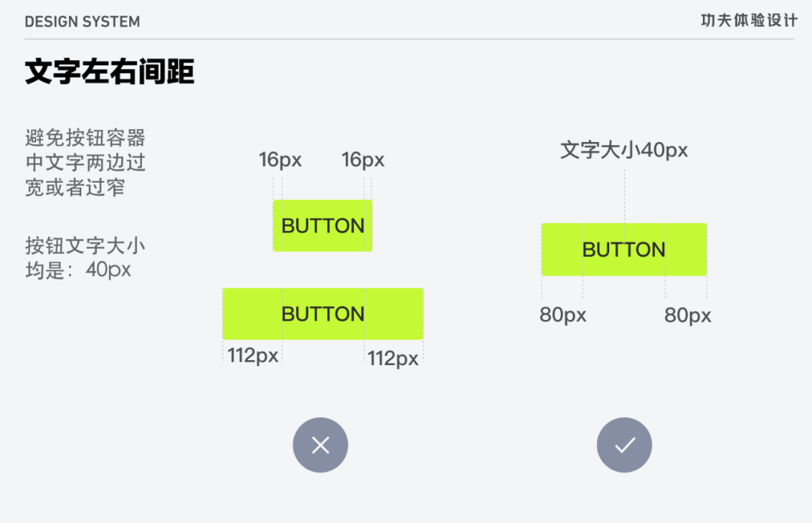Click the gray checkmark circle icon
812x523 pixels.
624,445
